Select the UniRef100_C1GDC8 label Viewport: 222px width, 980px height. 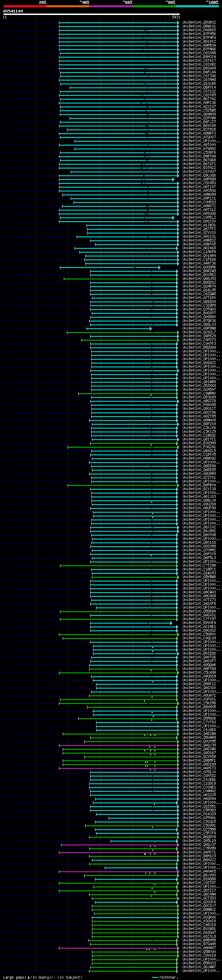point(199,784)
